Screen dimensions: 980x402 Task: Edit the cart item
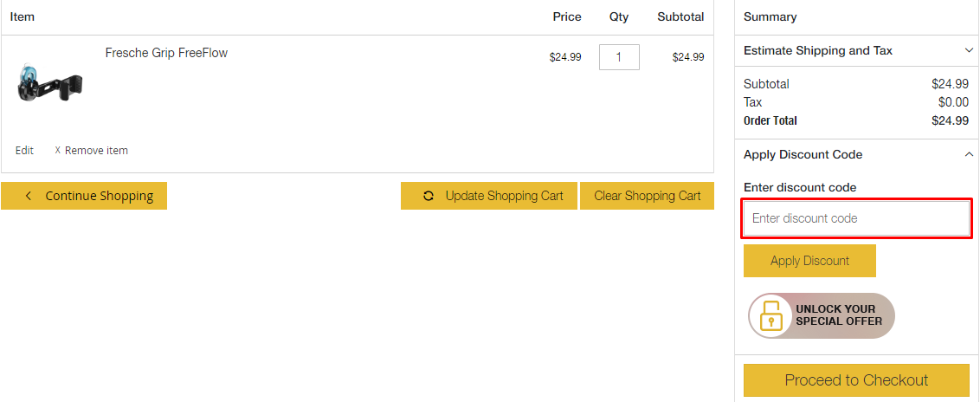[x=24, y=150]
